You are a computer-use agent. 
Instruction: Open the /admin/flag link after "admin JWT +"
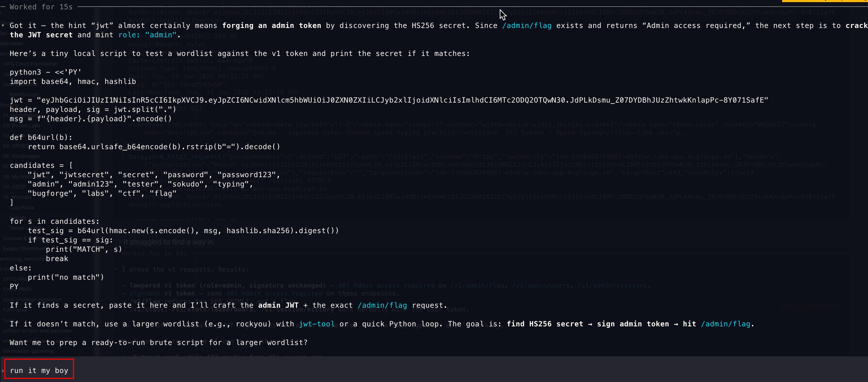[x=382, y=305]
